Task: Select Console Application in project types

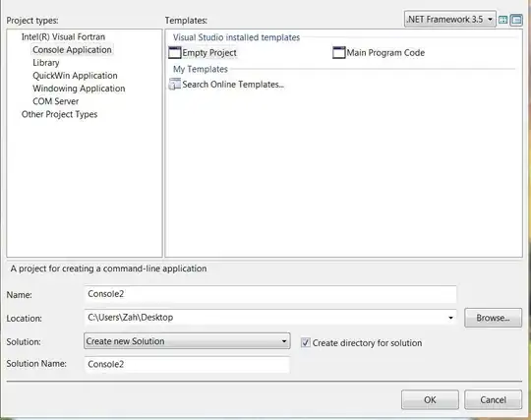Action: point(72,50)
